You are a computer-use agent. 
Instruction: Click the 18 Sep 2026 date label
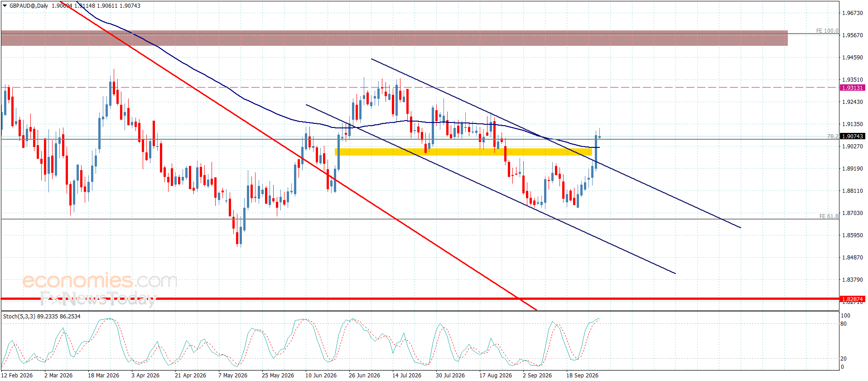[582, 376]
